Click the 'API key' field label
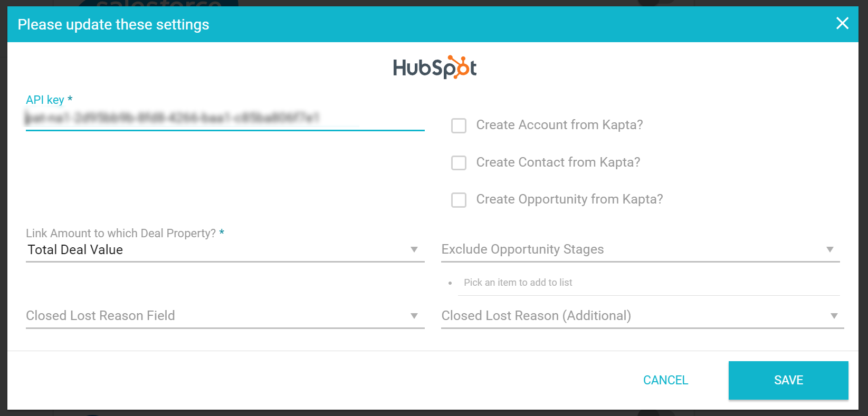Image resolution: width=868 pixels, height=416 pixels. 45,100
